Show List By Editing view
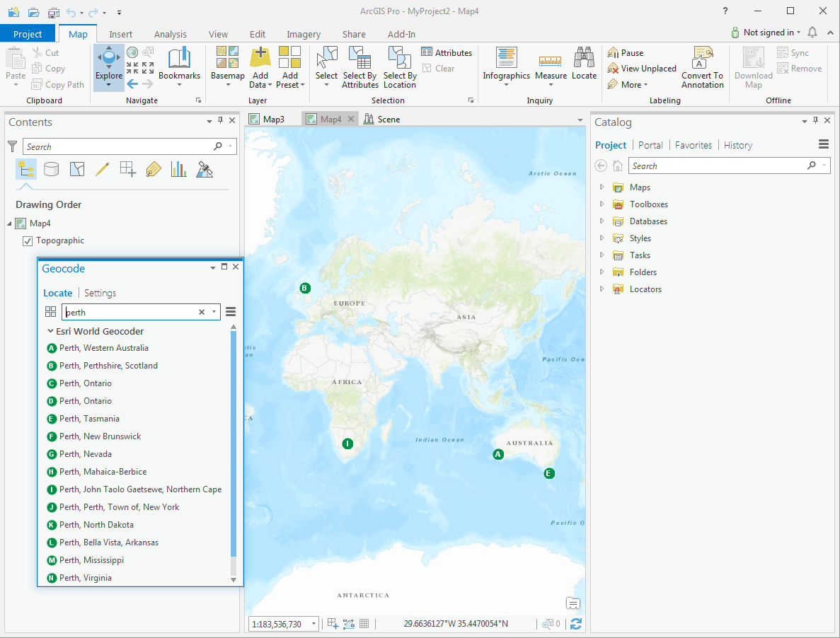Viewport: 840px width, 638px height. 103,170
